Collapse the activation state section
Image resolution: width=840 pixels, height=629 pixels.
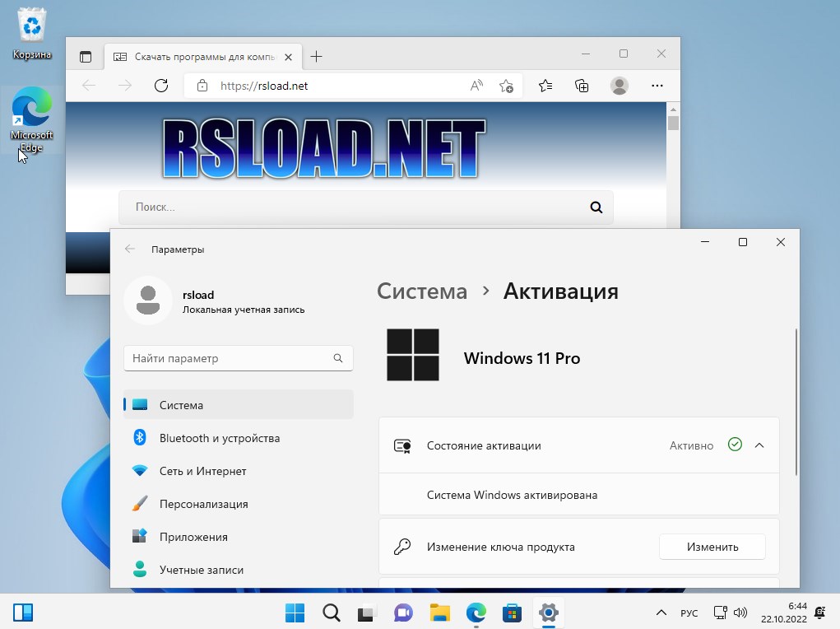(x=759, y=445)
